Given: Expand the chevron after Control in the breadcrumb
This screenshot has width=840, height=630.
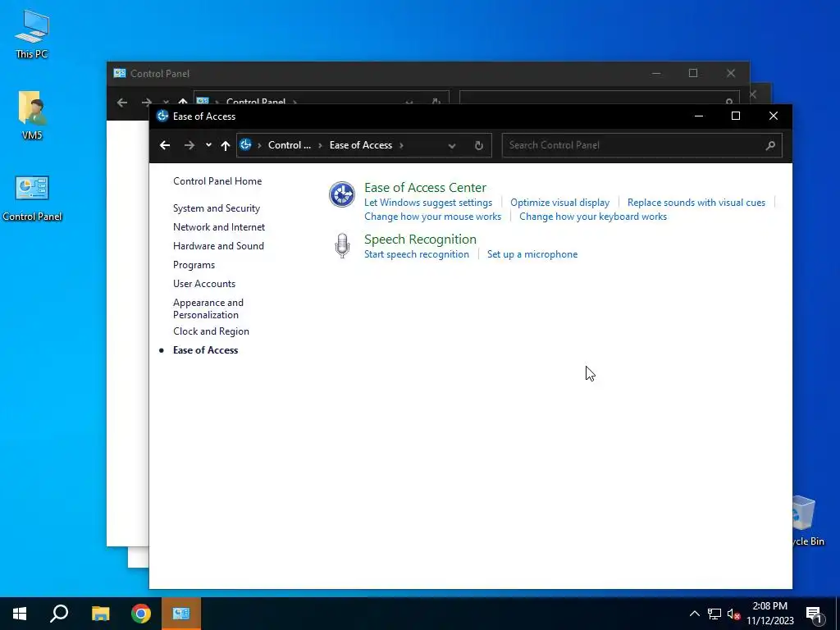Looking at the screenshot, I should pyautogui.click(x=321, y=145).
